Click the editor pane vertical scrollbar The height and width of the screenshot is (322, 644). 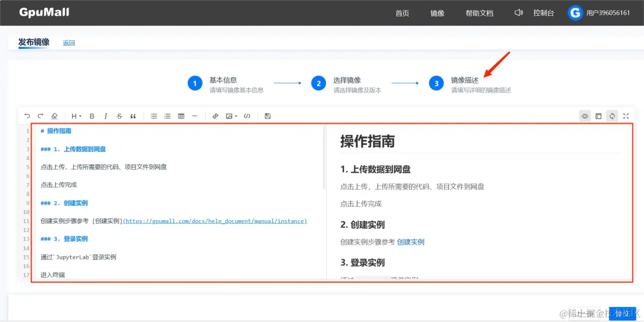click(324, 158)
